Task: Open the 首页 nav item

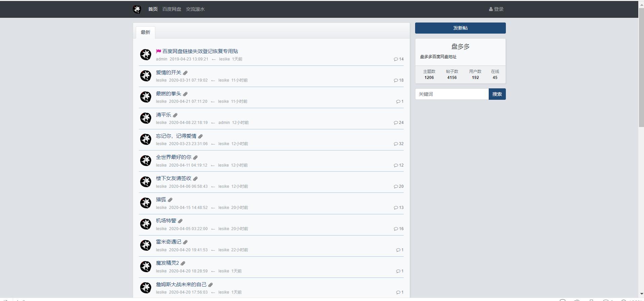Action: [153, 9]
